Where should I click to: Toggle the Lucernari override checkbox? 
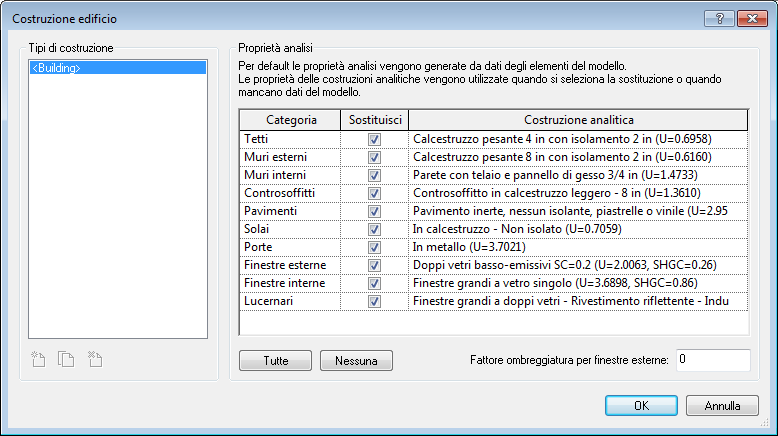point(374,301)
